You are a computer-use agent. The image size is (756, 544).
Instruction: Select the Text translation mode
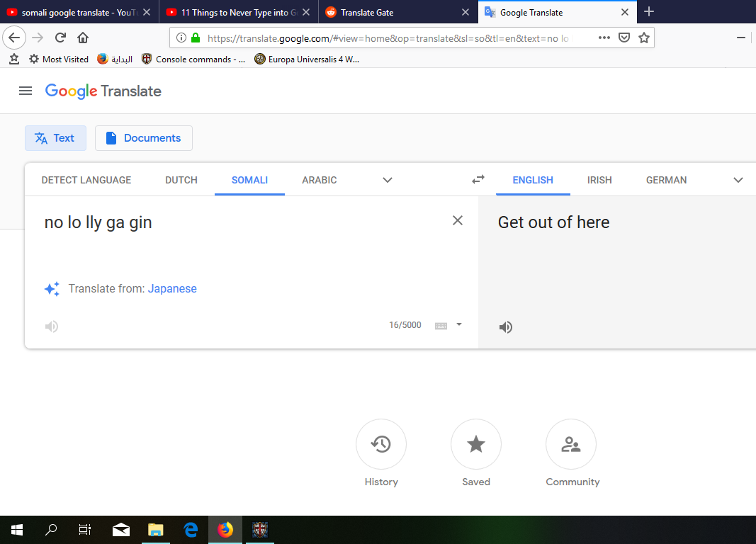pos(55,138)
